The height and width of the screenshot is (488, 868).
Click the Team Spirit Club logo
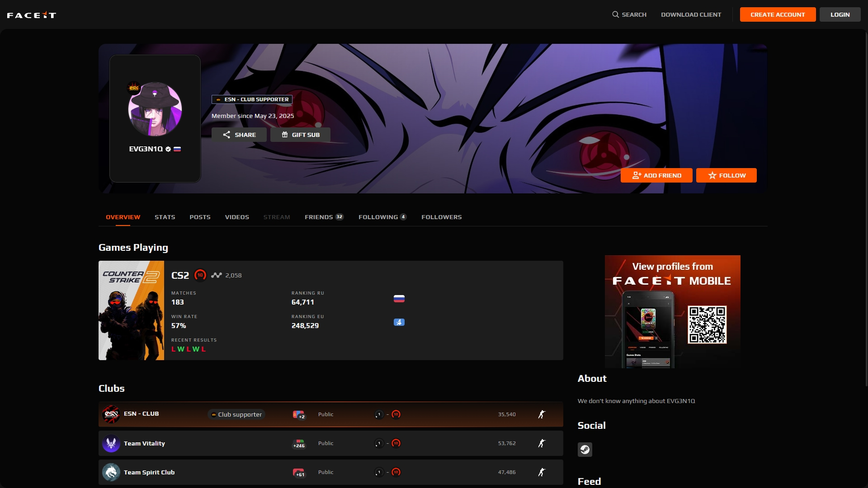(x=111, y=472)
